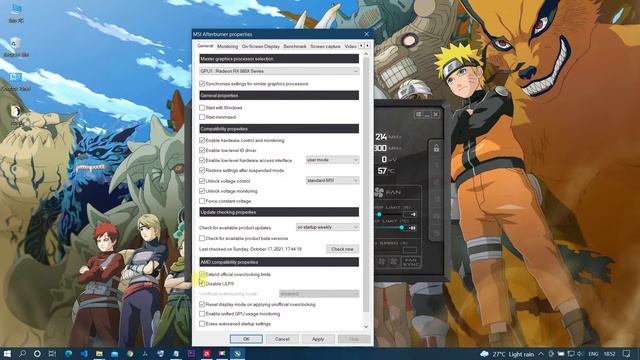
Task: Confirm with the OK button
Action: tap(246, 339)
